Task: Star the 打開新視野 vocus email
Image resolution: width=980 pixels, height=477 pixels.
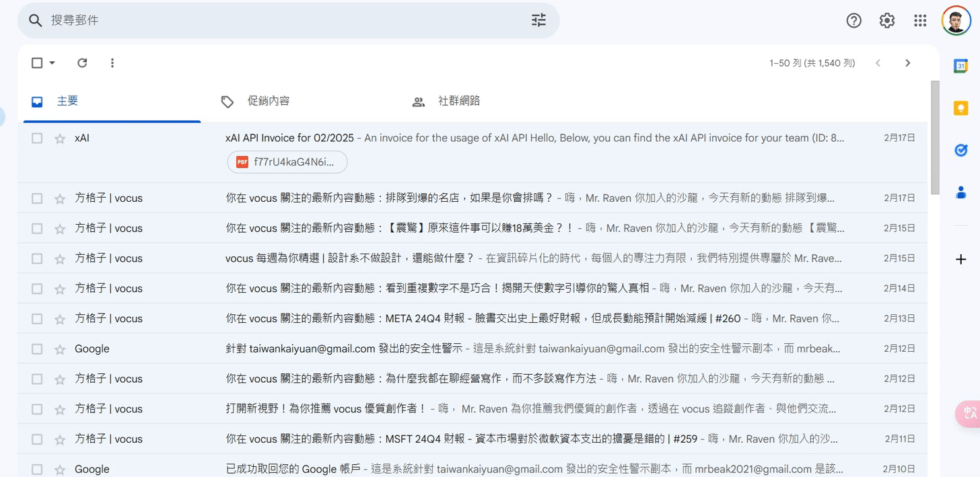Action: coord(60,409)
